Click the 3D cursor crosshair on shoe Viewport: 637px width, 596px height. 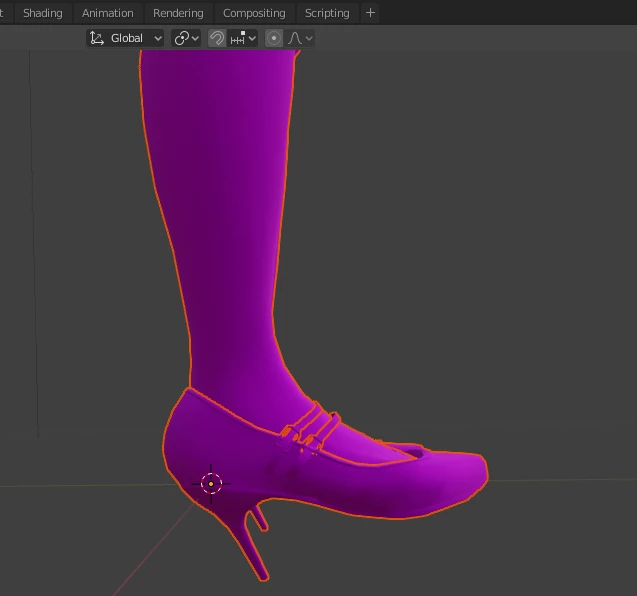211,484
